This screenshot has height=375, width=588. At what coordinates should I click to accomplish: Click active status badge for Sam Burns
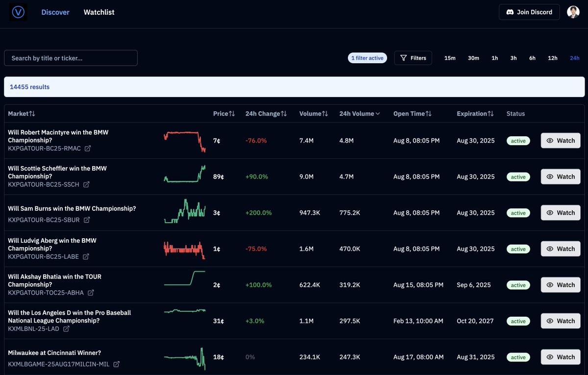(x=518, y=213)
